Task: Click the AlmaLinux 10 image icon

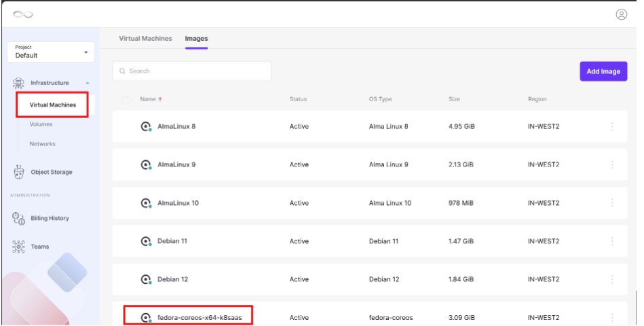Action: pyautogui.click(x=146, y=203)
